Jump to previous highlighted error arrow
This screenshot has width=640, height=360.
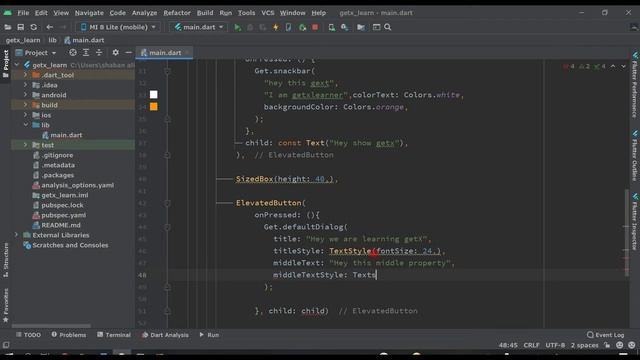pos(613,66)
